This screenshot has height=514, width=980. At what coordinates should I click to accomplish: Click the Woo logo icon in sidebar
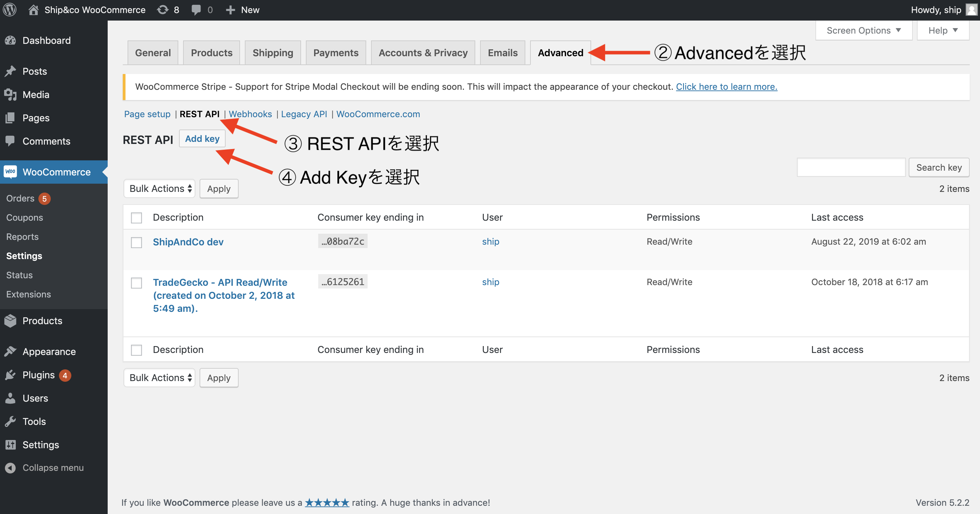[11, 172]
